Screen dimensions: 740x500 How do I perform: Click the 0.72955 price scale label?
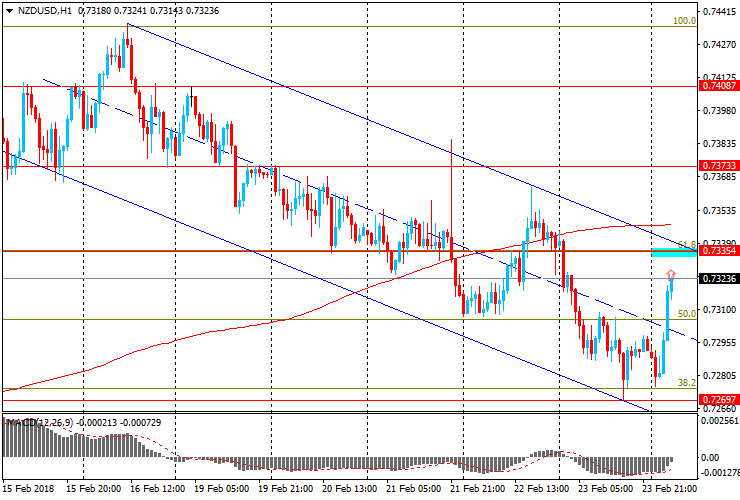(720, 343)
